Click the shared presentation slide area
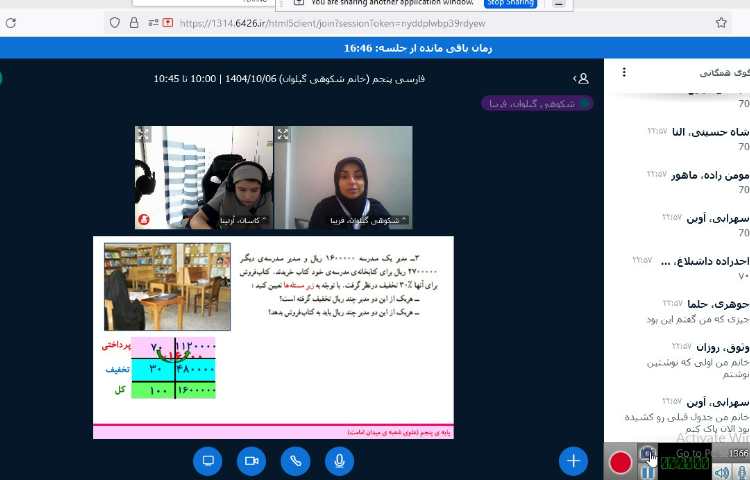This screenshot has height=480, width=750. [273, 337]
